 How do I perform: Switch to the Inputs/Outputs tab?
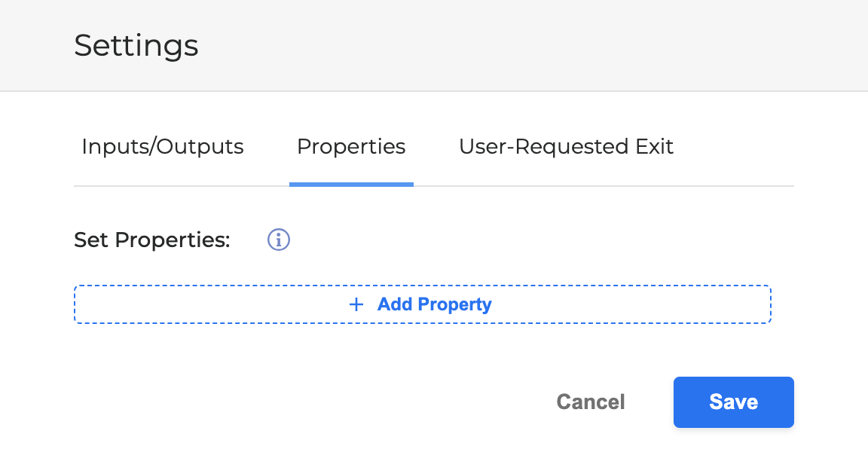click(163, 146)
